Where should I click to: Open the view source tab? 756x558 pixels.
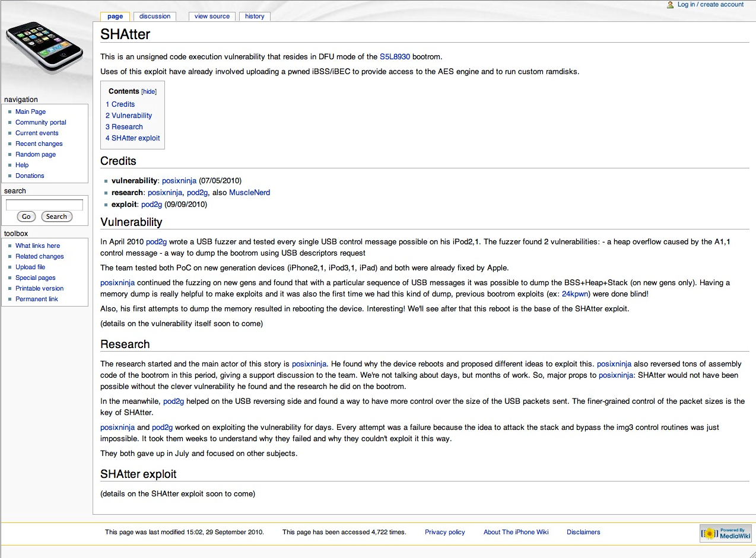point(212,17)
